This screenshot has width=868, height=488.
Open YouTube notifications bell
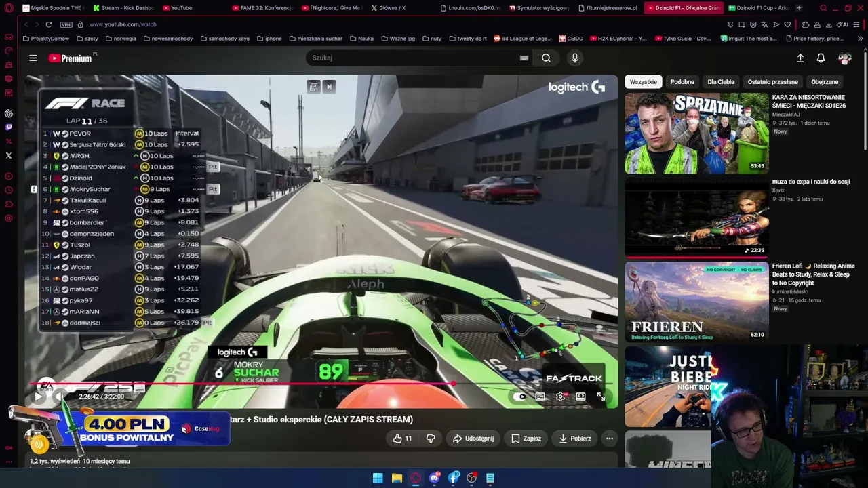point(821,58)
